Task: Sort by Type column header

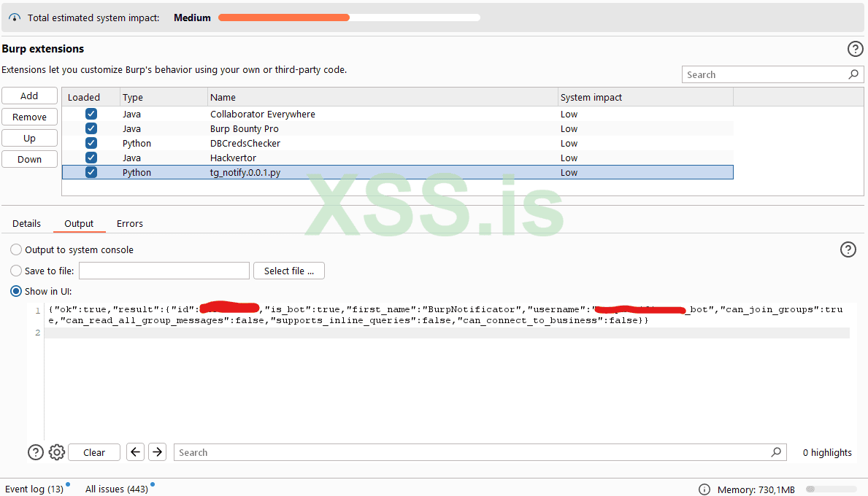Action: coord(164,97)
